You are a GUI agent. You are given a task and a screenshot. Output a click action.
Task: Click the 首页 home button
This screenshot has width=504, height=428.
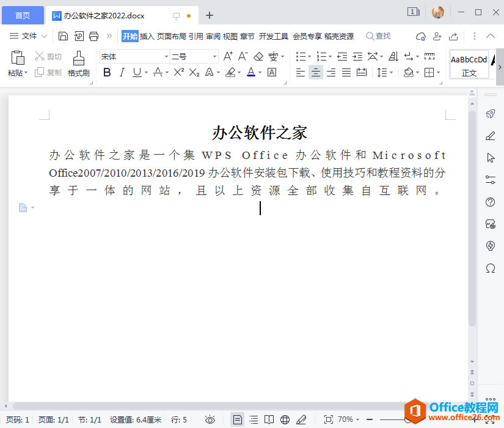point(23,15)
